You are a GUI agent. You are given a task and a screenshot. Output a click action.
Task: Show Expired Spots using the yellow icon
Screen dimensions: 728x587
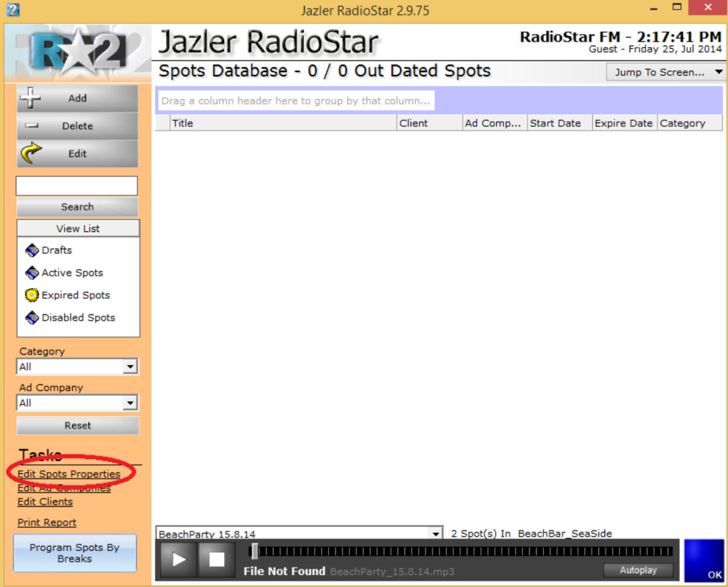32,295
